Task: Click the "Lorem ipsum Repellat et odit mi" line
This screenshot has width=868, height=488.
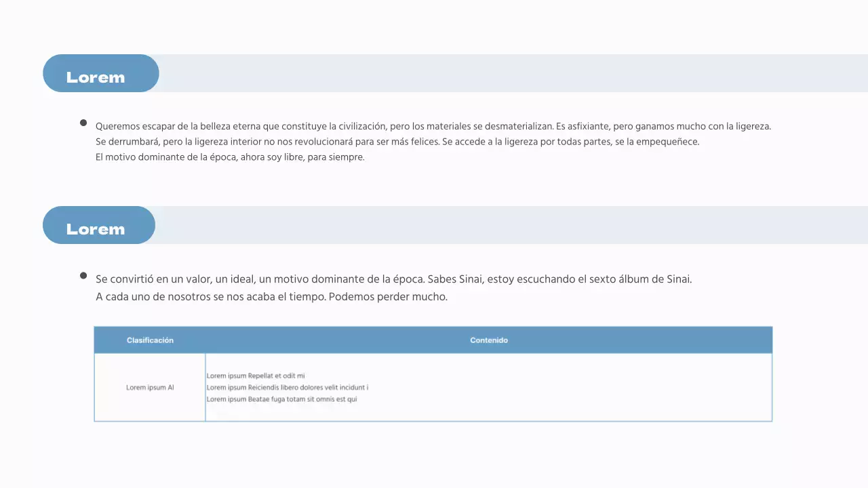Action: coord(256,375)
